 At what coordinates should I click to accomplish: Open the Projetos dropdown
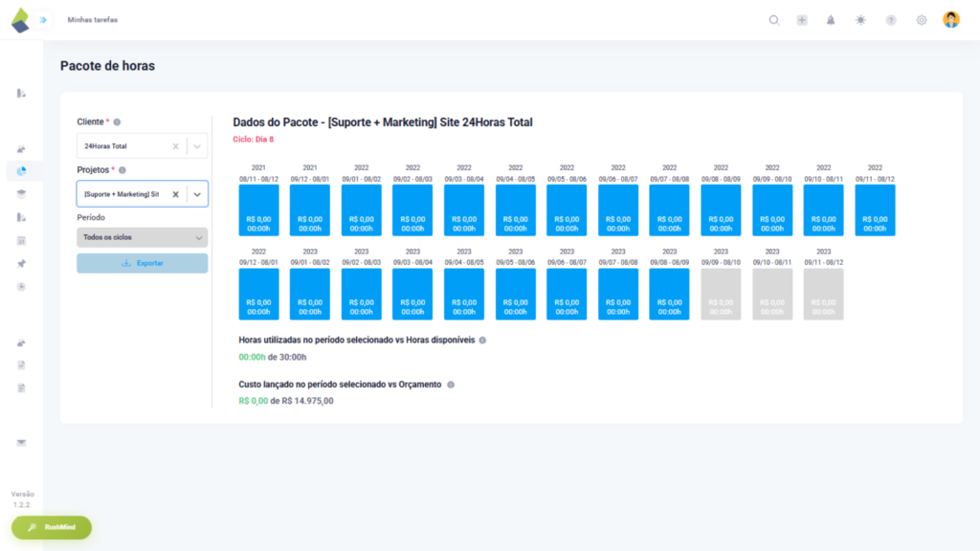click(x=198, y=193)
